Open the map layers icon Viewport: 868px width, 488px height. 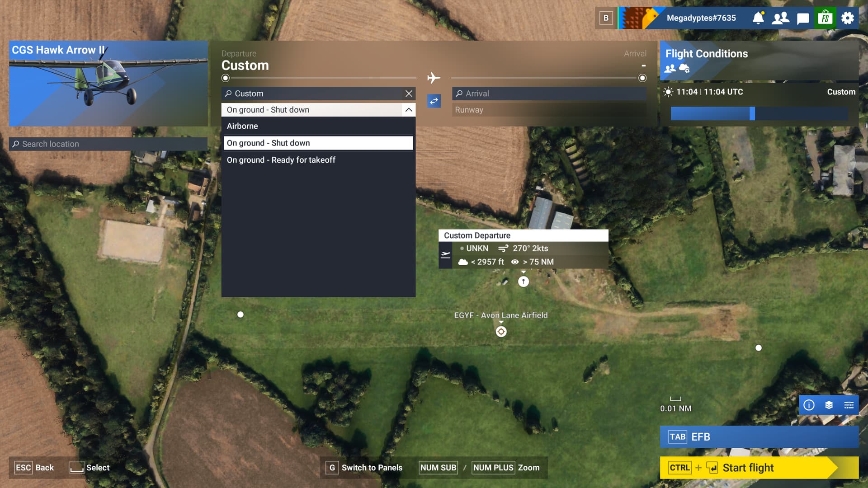pyautogui.click(x=829, y=405)
